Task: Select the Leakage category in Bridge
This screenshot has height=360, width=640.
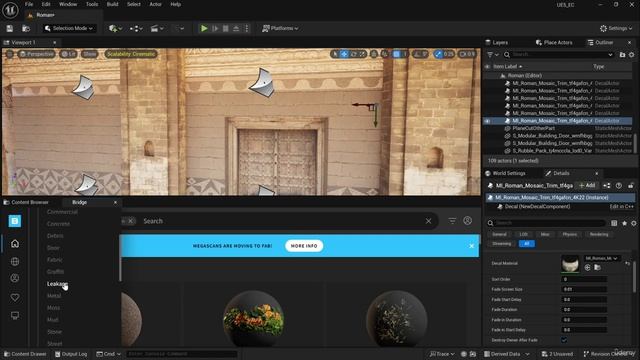Action: [x=57, y=284]
